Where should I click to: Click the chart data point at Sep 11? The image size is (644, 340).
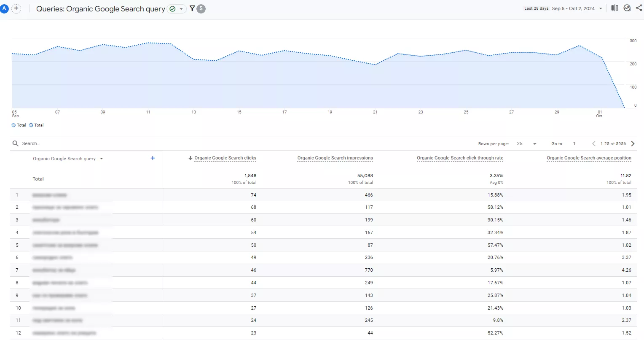(148, 43)
